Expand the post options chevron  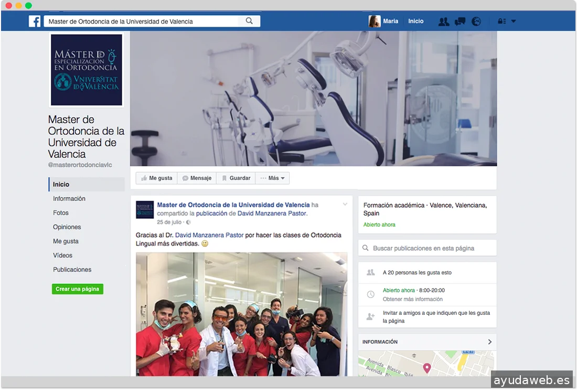pyautogui.click(x=345, y=204)
